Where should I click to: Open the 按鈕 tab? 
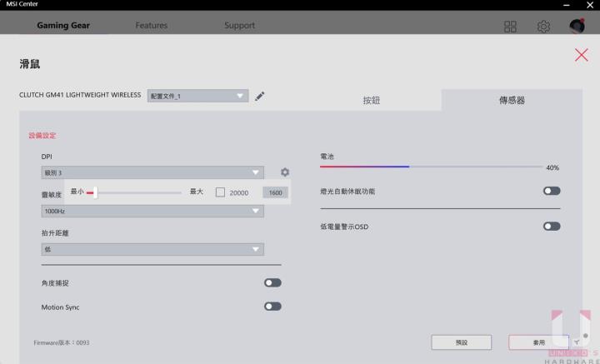tap(371, 100)
